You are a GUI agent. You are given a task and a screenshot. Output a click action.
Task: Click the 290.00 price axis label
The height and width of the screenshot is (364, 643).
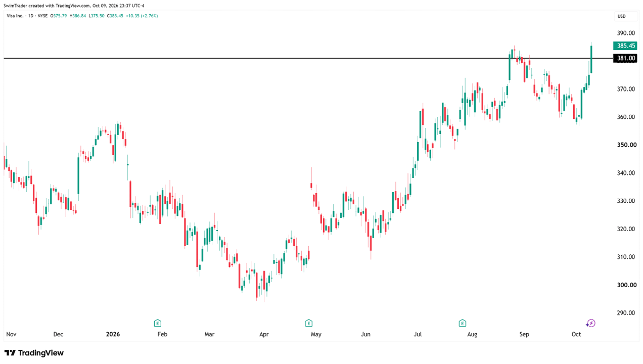tap(625, 313)
